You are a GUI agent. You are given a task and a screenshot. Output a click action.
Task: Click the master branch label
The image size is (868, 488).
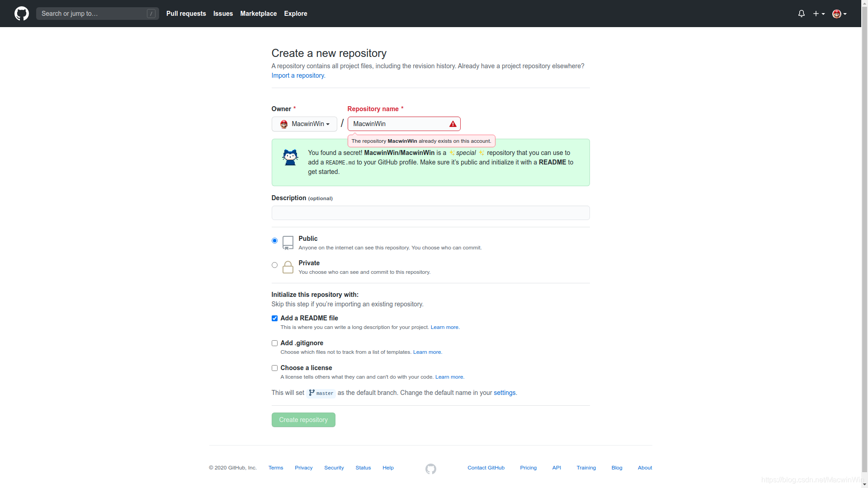coord(321,393)
